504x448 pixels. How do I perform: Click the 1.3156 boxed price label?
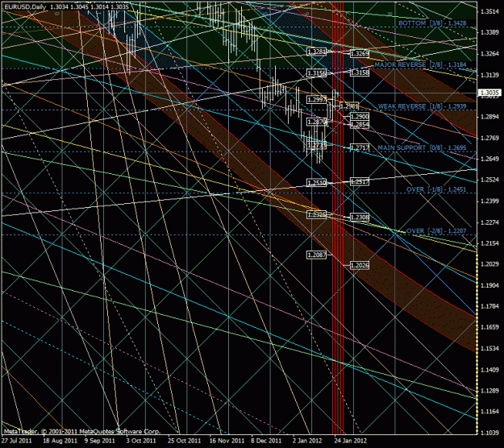(317, 73)
